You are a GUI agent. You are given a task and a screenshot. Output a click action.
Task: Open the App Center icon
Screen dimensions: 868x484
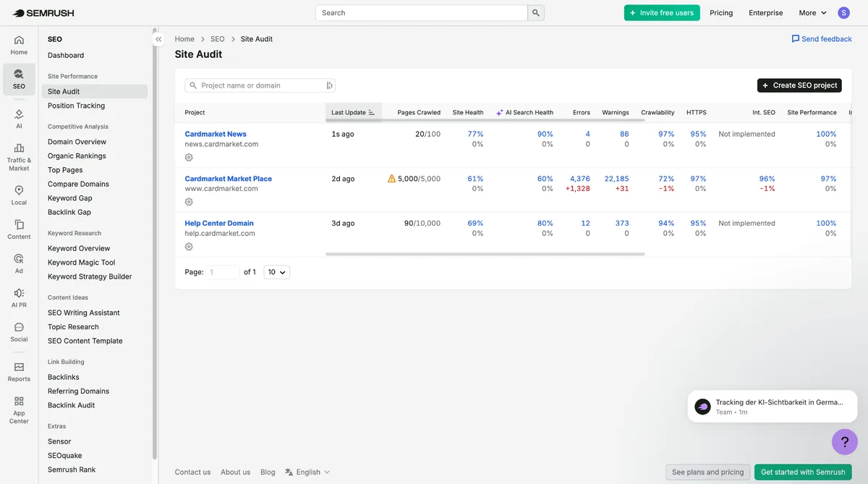(19, 409)
